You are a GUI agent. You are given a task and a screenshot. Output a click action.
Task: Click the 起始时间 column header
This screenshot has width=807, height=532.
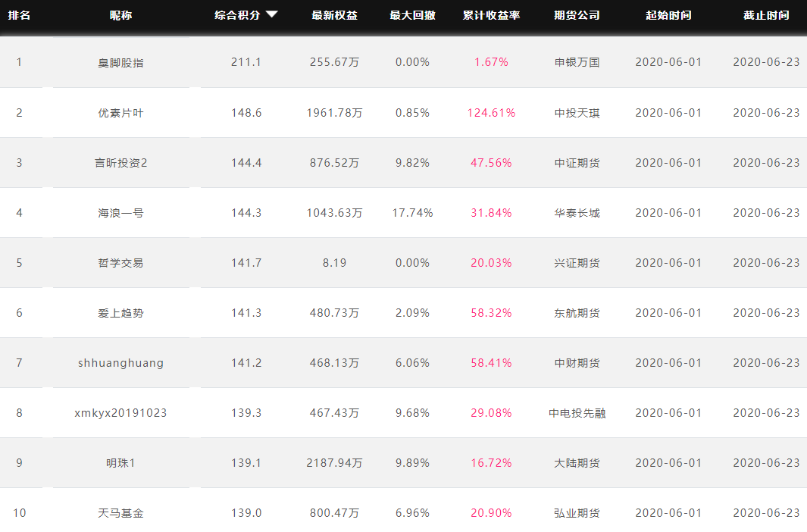click(668, 15)
